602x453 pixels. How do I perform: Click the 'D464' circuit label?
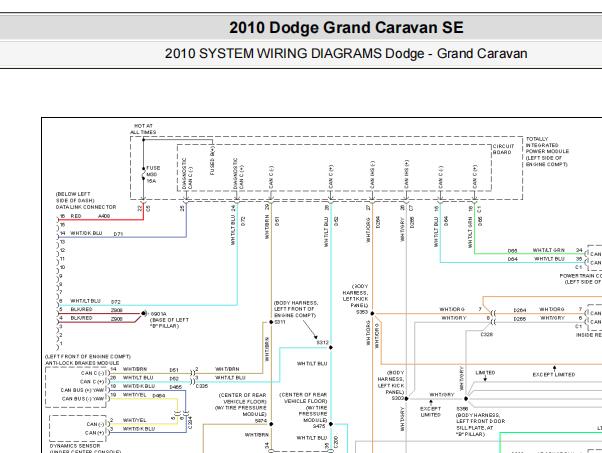pos(159,395)
